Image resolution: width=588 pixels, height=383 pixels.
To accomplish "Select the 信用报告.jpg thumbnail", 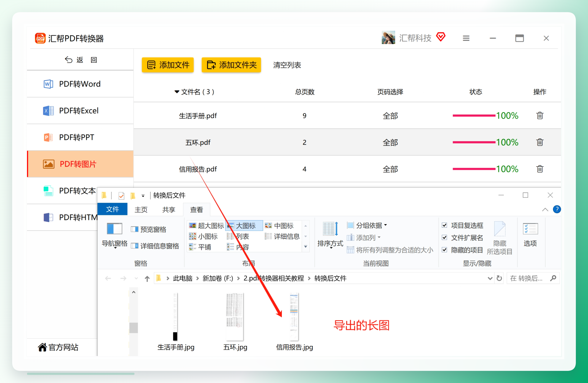I will pos(294,317).
